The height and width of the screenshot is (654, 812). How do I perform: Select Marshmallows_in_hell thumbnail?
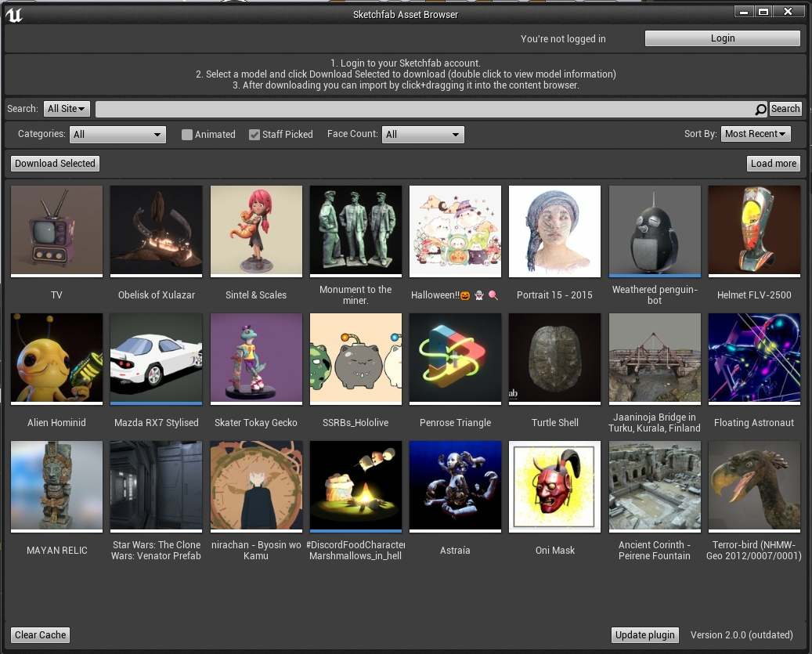(355, 486)
